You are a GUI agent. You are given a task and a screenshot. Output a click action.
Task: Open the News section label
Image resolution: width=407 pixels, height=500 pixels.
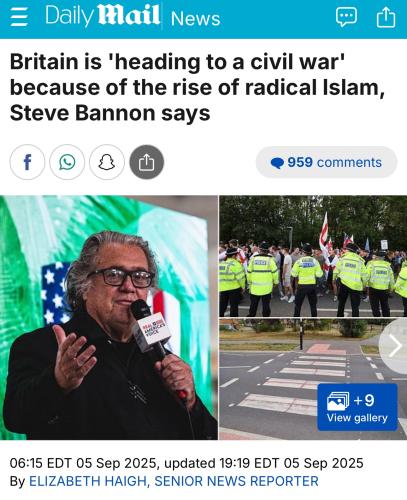tap(195, 18)
